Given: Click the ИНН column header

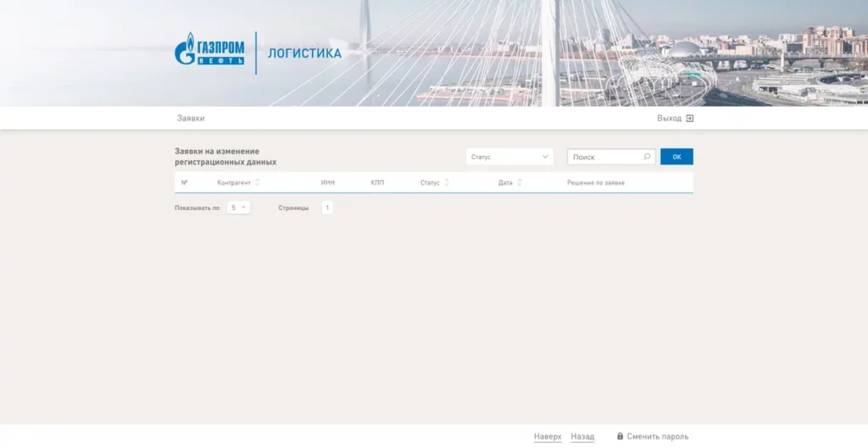Looking at the screenshot, I should (x=328, y=183).
